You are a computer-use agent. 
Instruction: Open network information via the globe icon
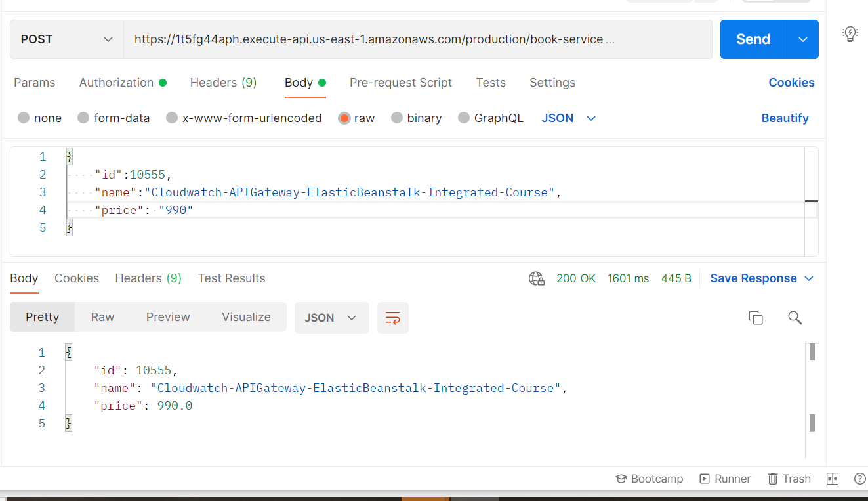point(537,278)
